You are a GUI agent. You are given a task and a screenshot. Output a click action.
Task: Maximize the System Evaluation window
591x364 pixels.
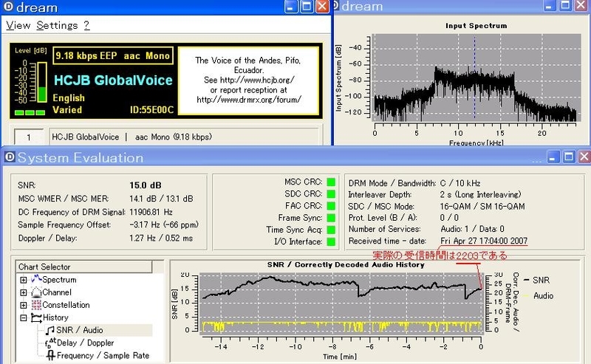[x=569, y=157]
